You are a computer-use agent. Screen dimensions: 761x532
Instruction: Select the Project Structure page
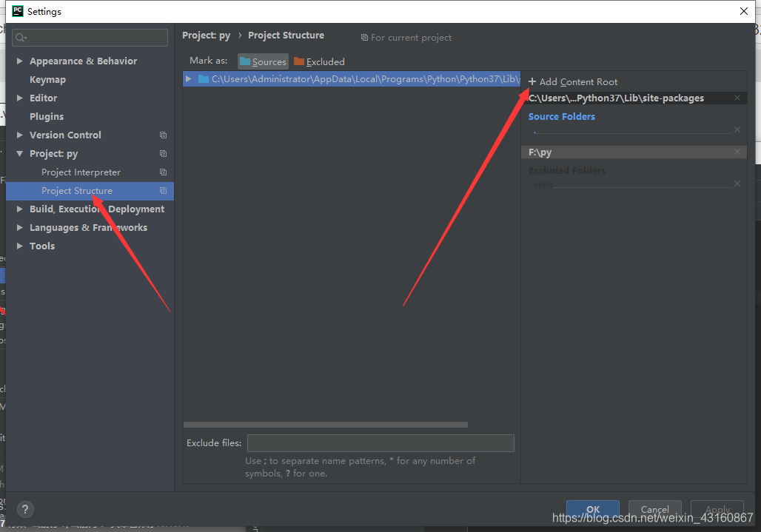pos(90,191)
